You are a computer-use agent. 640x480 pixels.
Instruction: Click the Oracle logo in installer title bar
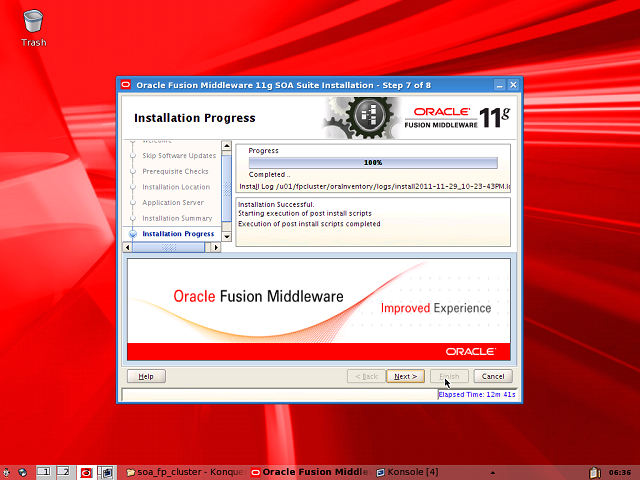click(x=126, y=85)
